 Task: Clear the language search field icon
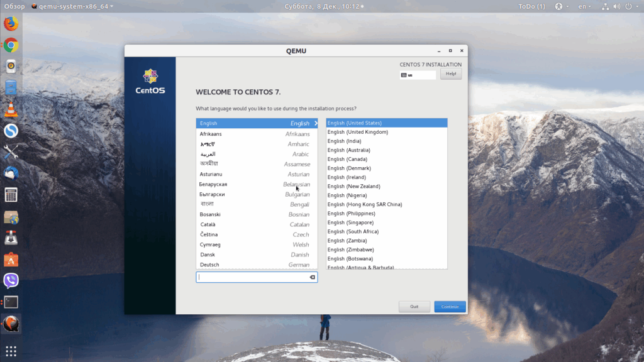(313, 277)
